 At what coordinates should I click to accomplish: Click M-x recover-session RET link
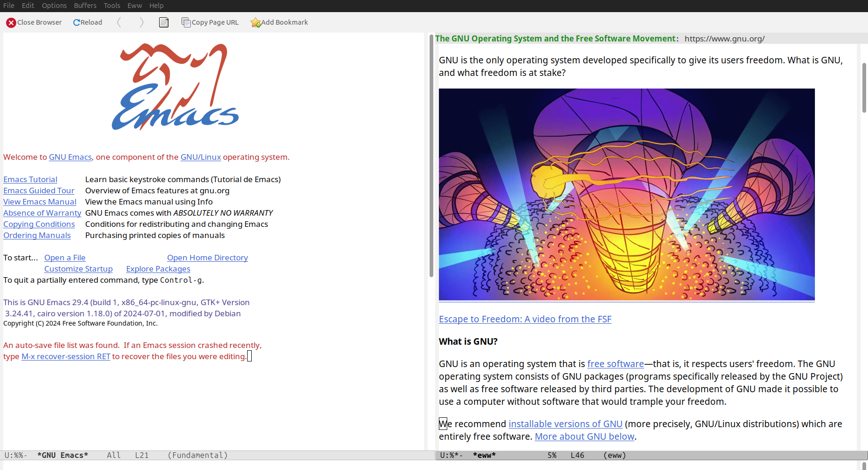pyautogui.click(x=66, y=356)
